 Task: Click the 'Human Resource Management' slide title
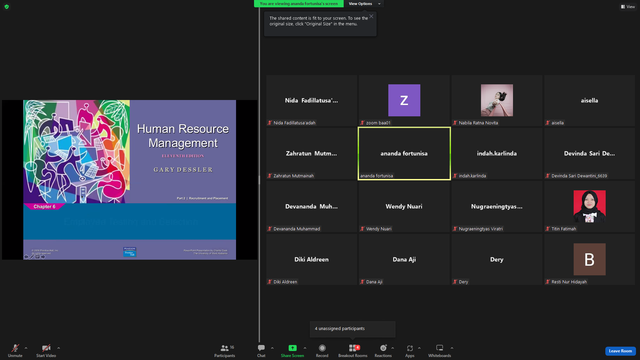183,136
